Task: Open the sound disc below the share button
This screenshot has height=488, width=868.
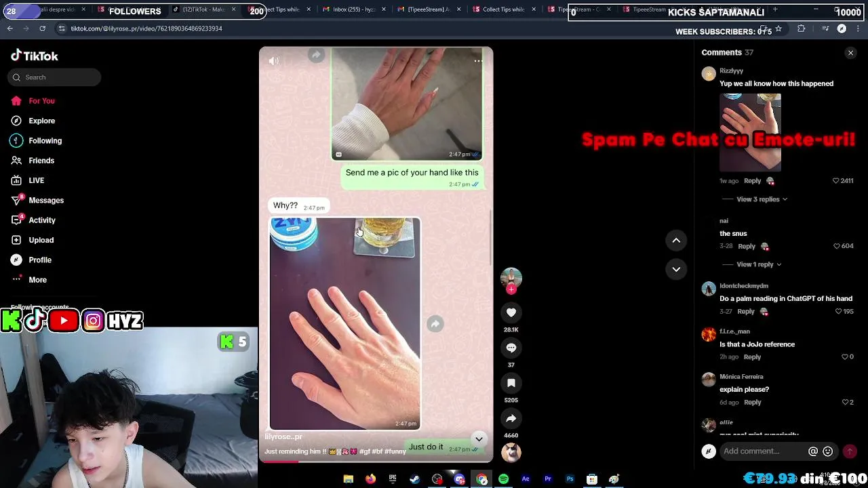Action: [511, 452]
